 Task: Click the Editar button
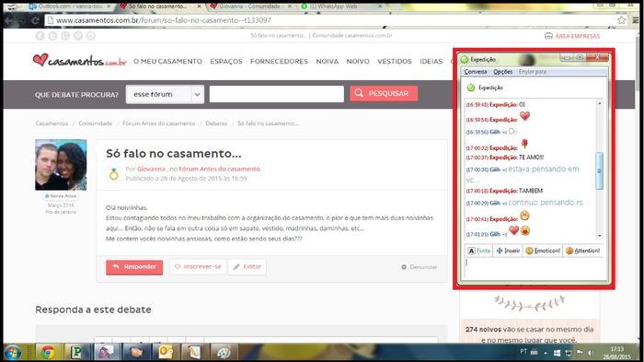[x=247, y=266]
